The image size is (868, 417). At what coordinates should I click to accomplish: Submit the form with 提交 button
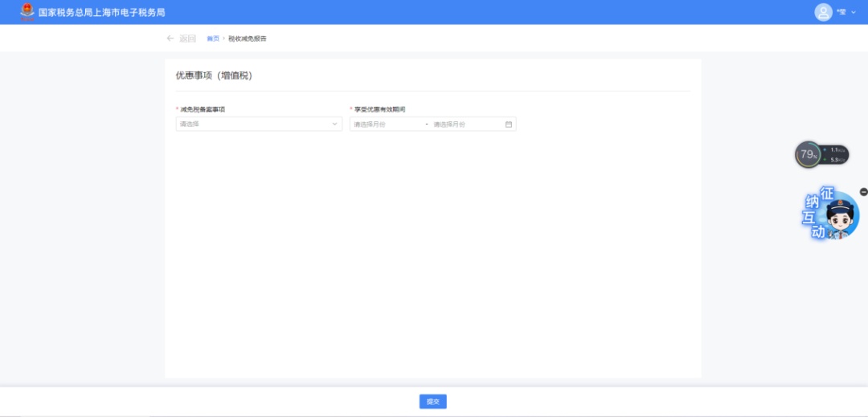(x=433, y=402)
